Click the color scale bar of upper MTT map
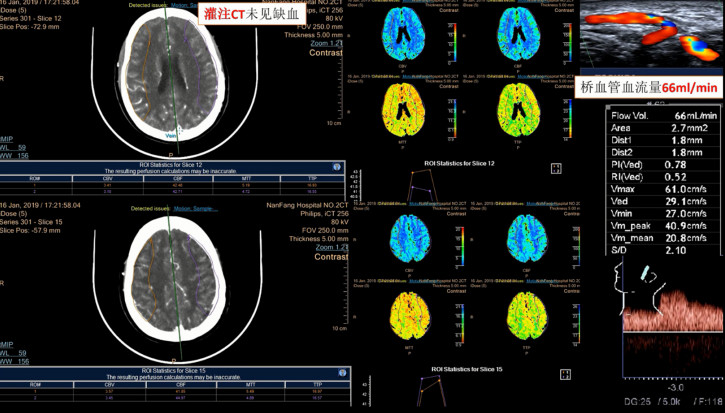Viewport: 725px width, 413px height. point(455,119)
